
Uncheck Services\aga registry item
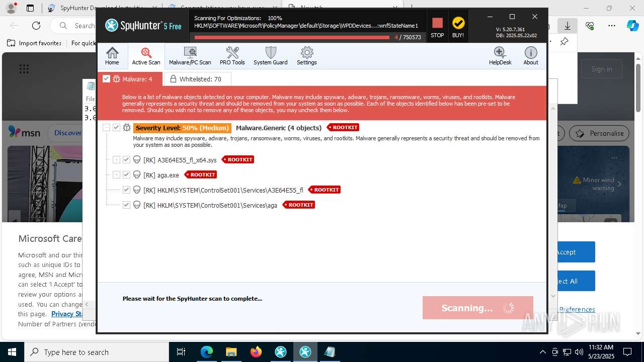126,205
